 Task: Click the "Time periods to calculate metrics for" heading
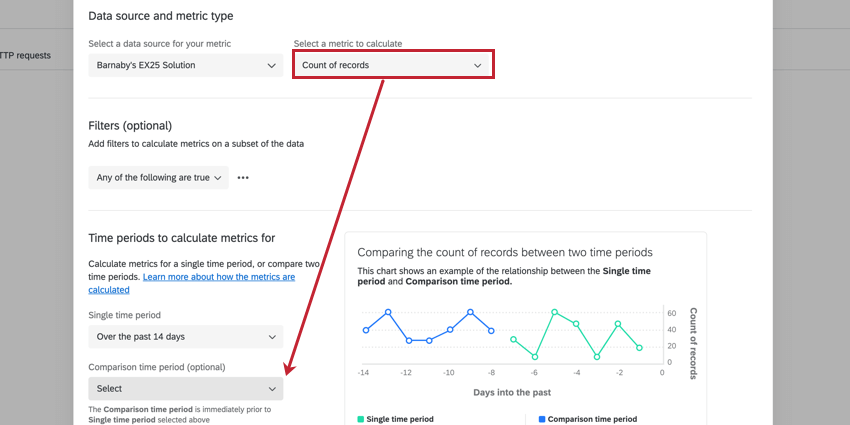(x=181, y=237)
